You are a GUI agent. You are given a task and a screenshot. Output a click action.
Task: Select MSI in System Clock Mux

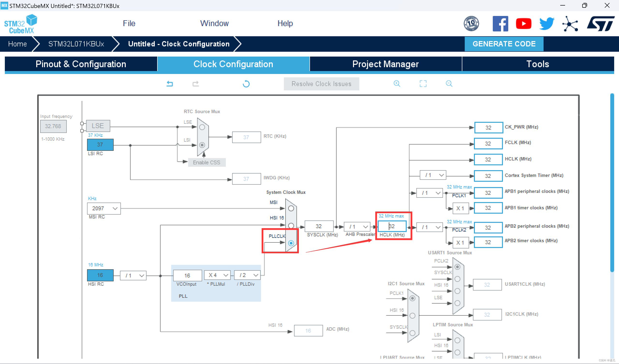291,209
